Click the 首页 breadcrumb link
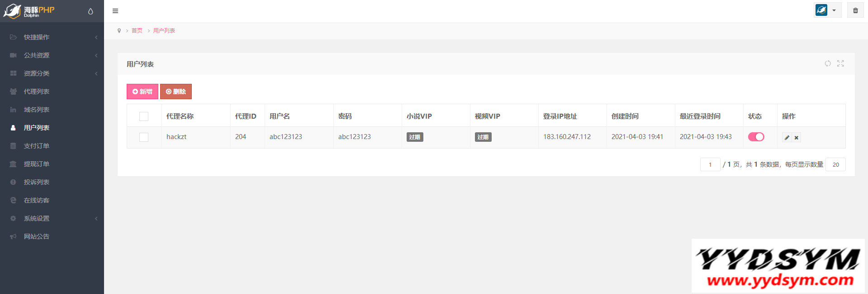Image resolution: width=868 pixels, height=294 pixels. pos(137,31)
